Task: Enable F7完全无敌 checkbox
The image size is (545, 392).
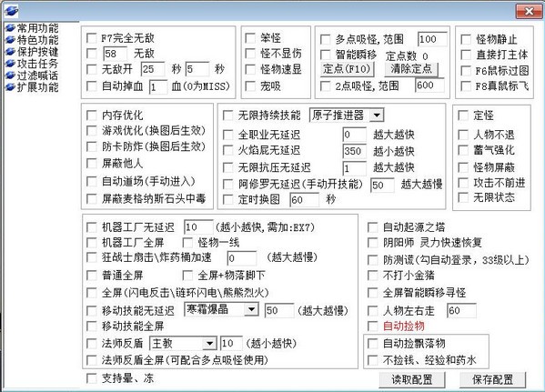Action: (91, 38)
